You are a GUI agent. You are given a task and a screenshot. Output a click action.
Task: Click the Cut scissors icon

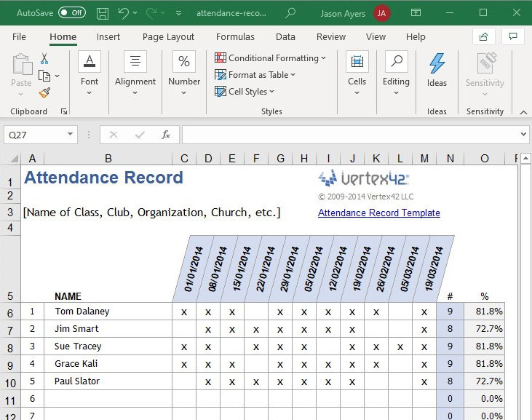coord(44,58)
